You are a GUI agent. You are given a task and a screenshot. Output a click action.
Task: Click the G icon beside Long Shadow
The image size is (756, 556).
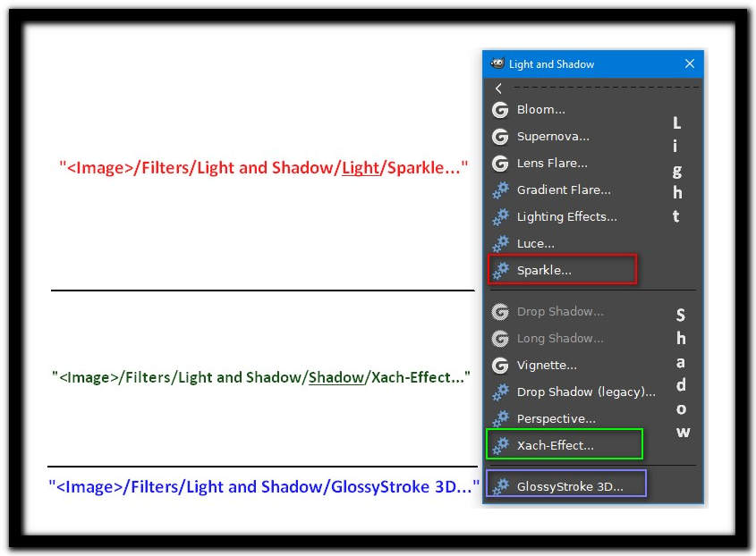[500, 339]
